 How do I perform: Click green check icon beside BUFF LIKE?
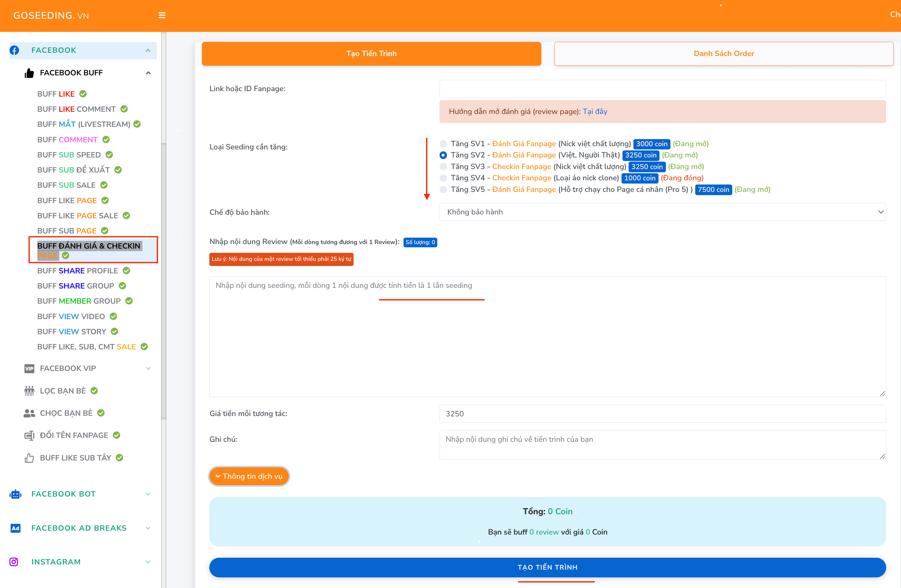[x=83, y=94]
